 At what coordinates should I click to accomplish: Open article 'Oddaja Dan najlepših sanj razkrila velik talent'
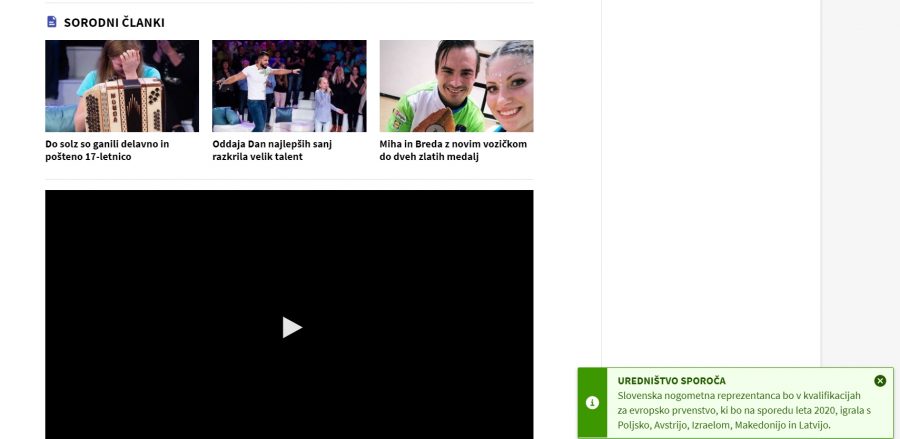click(x=272, y=150)
